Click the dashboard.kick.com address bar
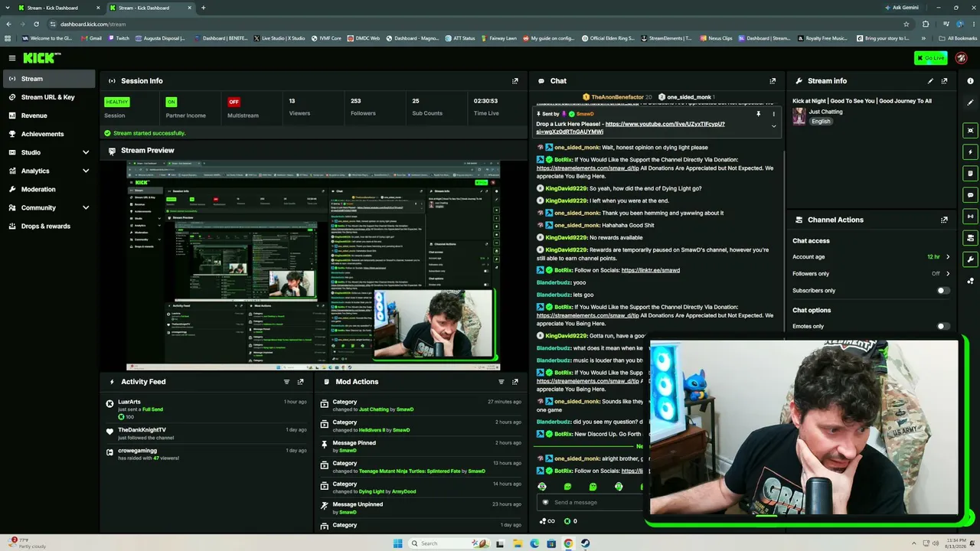Viewport: 980px width, 551px height. (x=475, y=24)
